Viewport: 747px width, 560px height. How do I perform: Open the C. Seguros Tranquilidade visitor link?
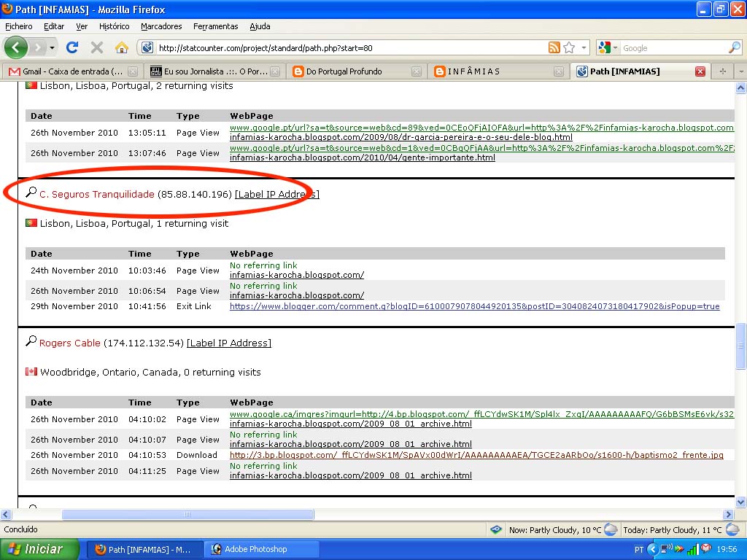click(x=97, y=194)
